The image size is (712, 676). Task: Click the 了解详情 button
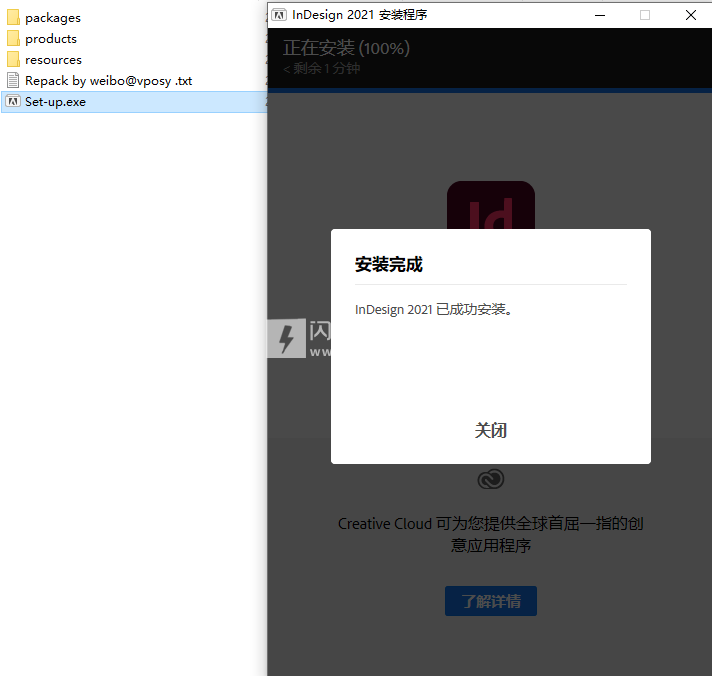pos(491,601)
